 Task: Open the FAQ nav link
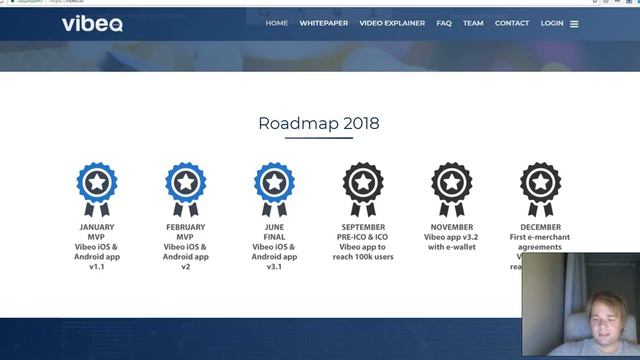click(444, 23)
